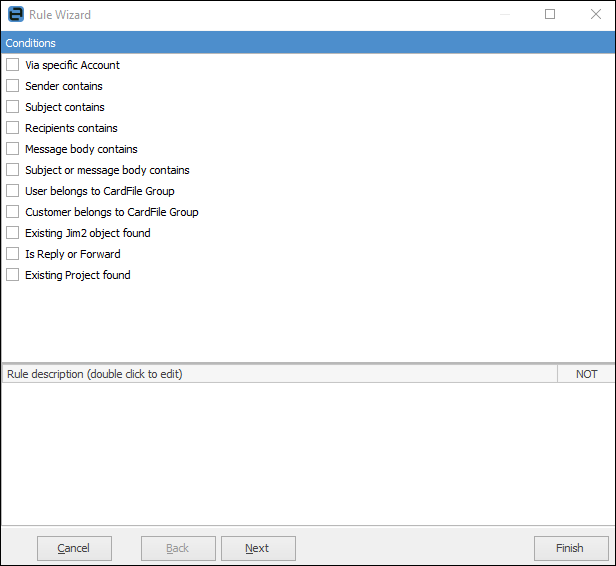The height and width of the screenshot is (566, 616).
Task: Toggle the Is Reply or Forward checkbox
Action: coord(13,254)
